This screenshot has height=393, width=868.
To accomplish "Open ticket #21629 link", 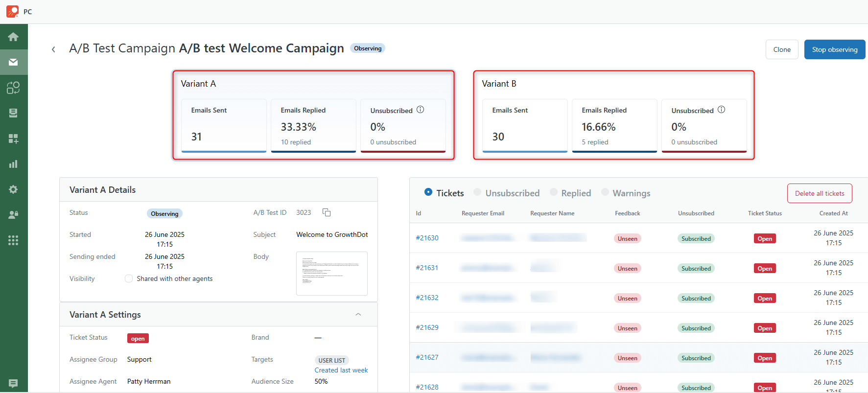I will tap(427, 327).
